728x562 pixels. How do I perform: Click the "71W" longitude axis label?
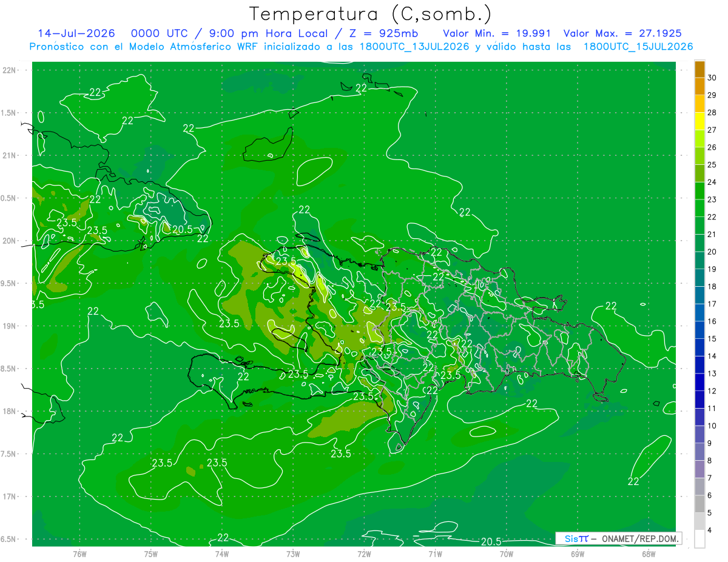(435, 554)
